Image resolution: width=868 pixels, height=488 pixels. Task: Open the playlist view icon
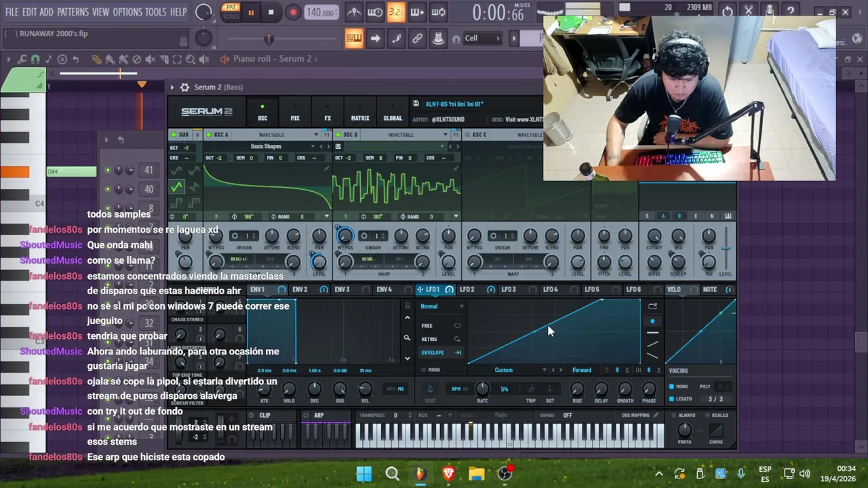point(354,38)
